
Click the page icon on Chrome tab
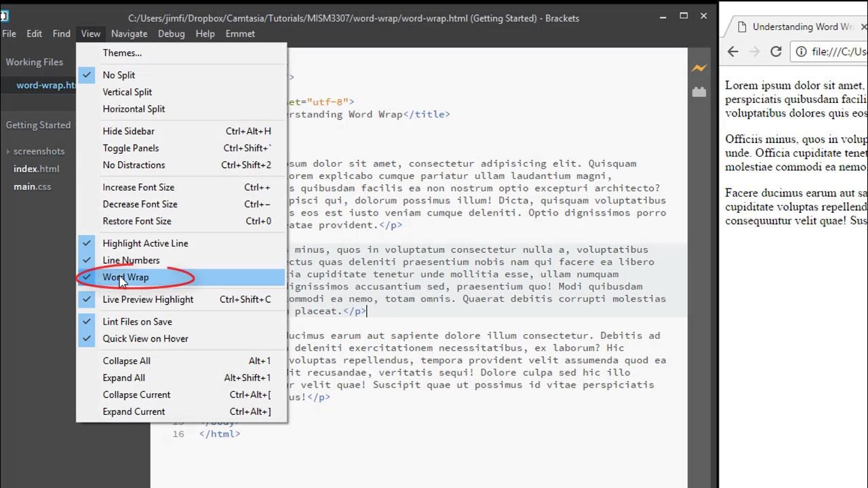click(x=742, y=27)
